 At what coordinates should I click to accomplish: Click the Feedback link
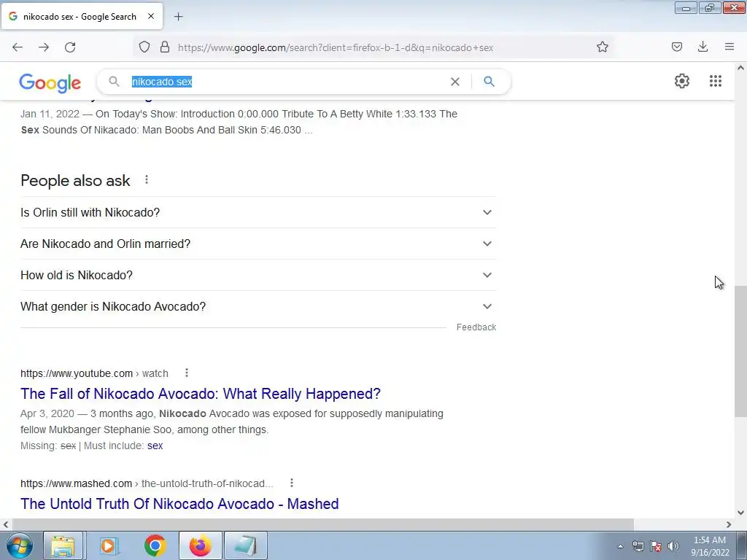(476, 327)
